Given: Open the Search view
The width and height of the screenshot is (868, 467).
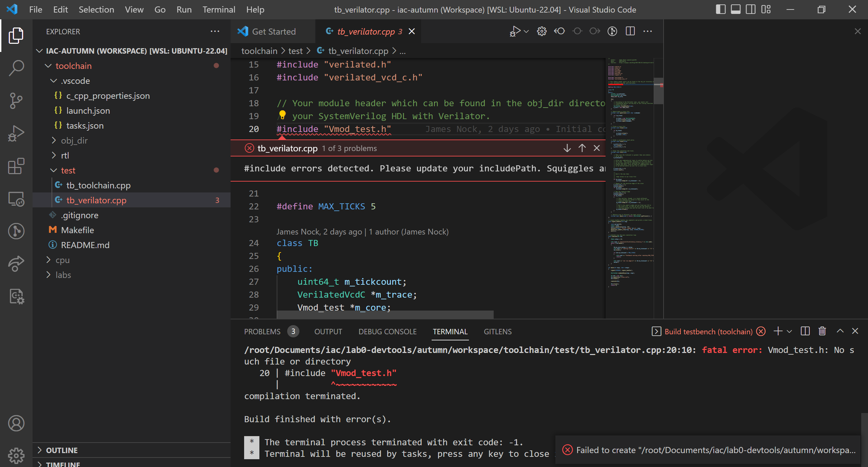Looking at the screenshot, I should pos(16,68).
